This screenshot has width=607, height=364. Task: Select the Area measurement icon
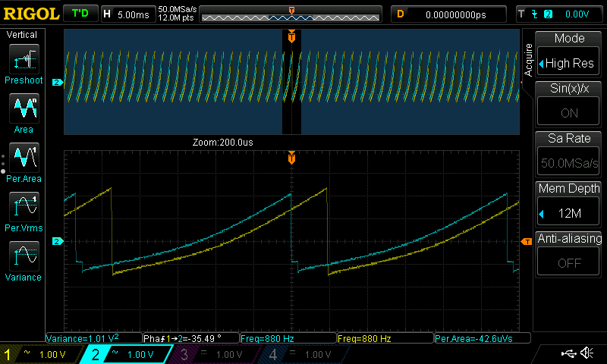tap(24, 108)
